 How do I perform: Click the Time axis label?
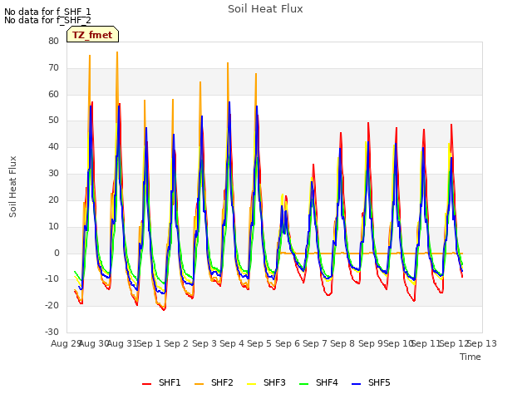pos(470,357)
